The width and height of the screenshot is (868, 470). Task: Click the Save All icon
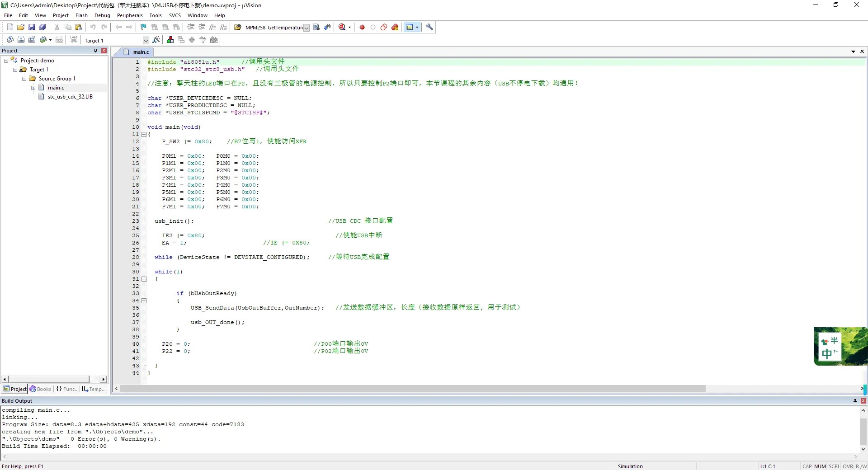(42, 27)
